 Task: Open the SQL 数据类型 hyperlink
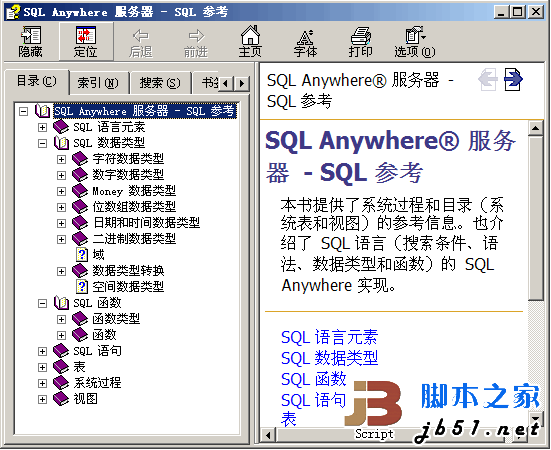pyautogui.click(x=329, y=358)
